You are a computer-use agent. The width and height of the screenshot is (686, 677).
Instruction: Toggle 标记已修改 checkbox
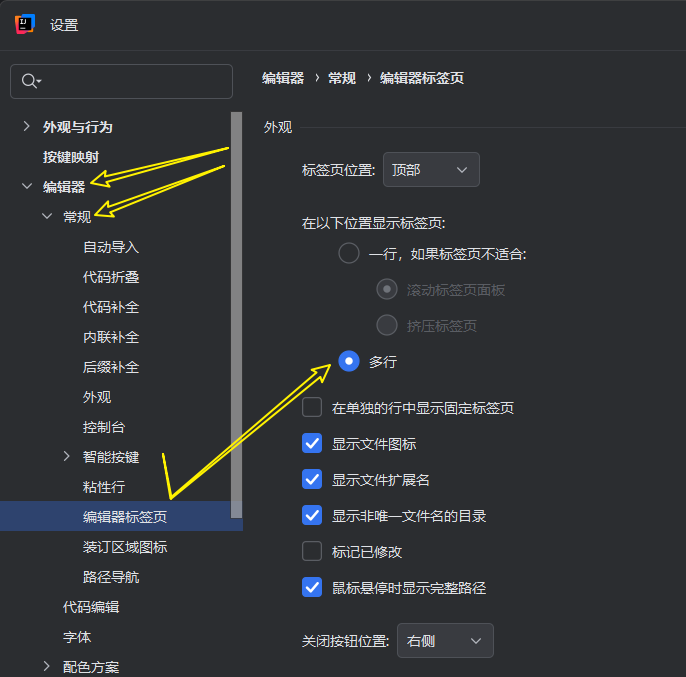pos(312,551)
